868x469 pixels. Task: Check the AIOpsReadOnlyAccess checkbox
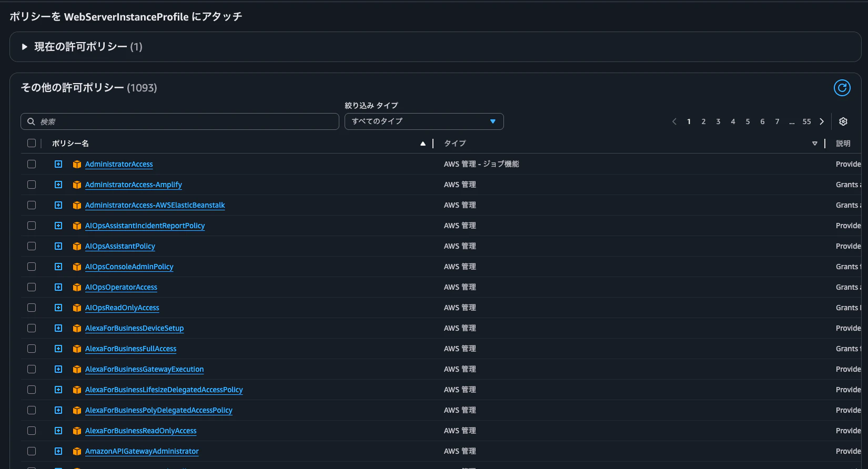coord(32,308)
